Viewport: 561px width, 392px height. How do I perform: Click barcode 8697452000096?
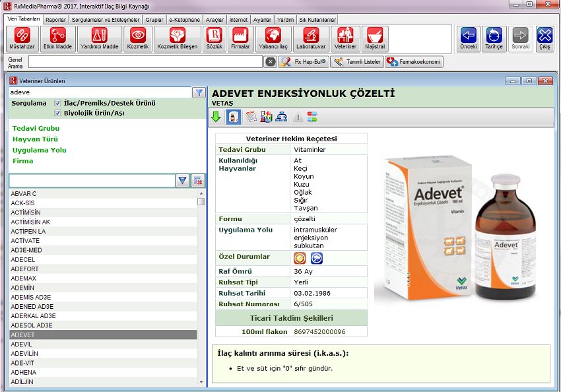click(319, 331)
